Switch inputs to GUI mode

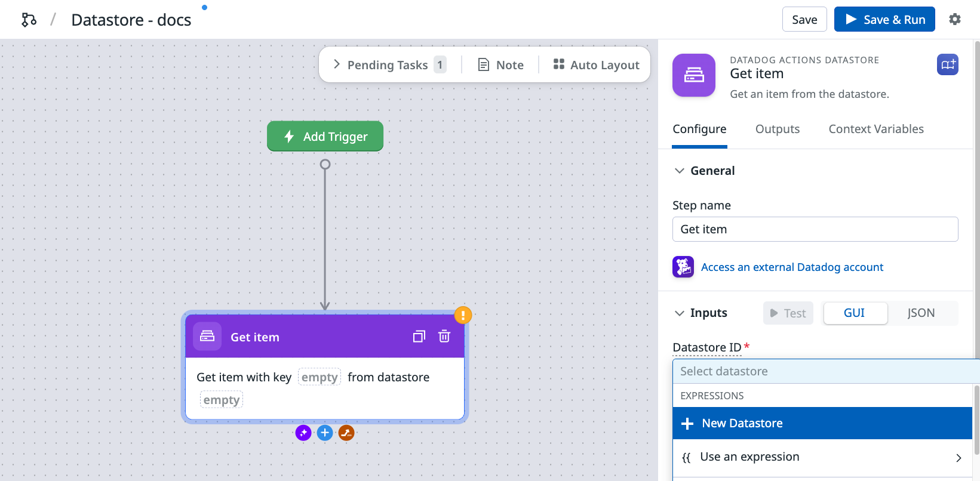click(x=854, y=313)
